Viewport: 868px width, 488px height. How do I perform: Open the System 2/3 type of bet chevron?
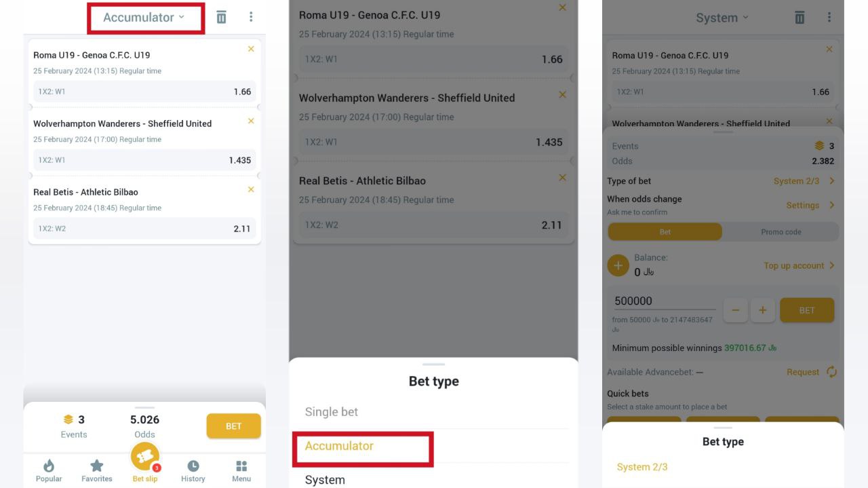[x=831, y=181]
